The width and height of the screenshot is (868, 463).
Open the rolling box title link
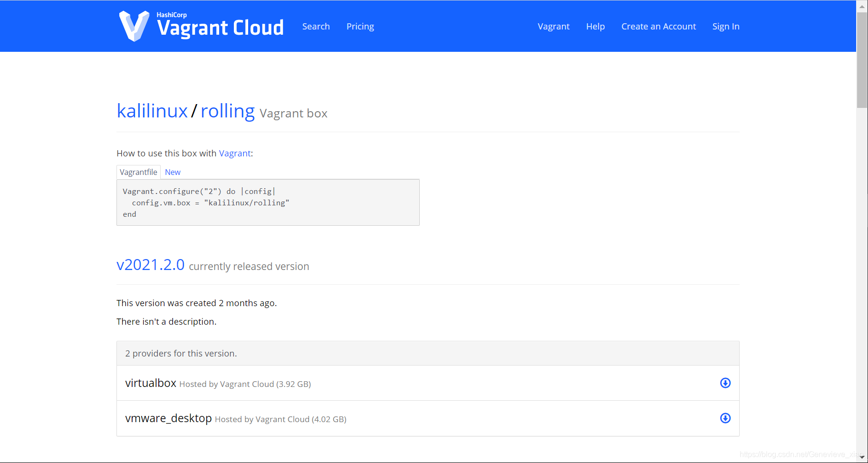[x=228, y=111]
